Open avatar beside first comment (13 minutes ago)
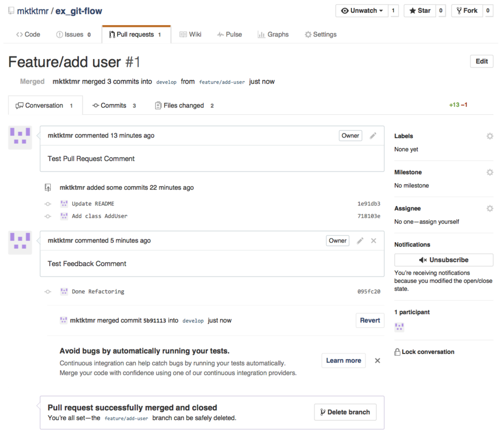 pos(20,137)
